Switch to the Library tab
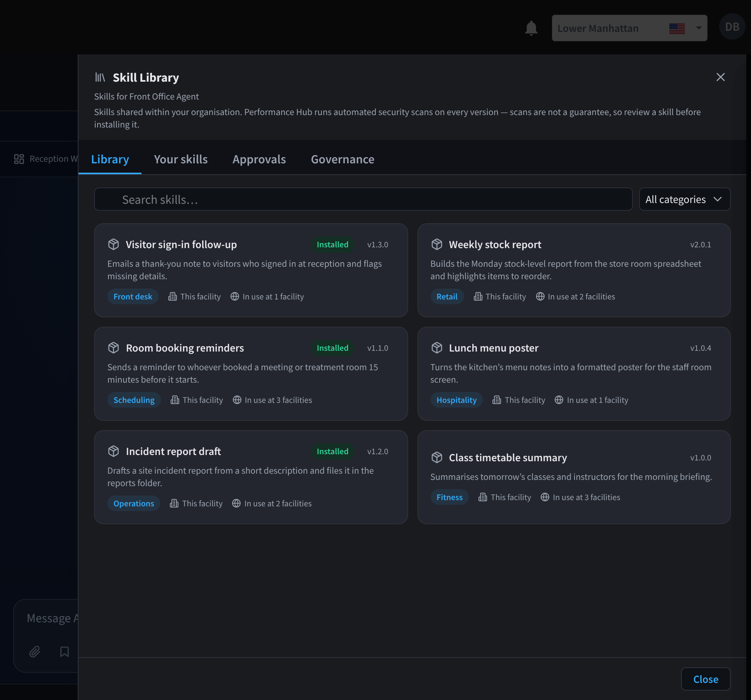This screenshot has height=700, width=751. click(x=110, y=159)
